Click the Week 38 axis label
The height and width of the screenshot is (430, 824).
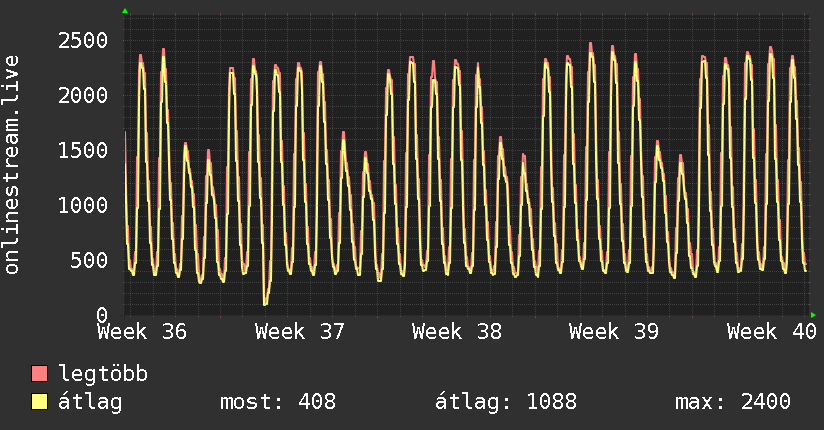point(457,332)
